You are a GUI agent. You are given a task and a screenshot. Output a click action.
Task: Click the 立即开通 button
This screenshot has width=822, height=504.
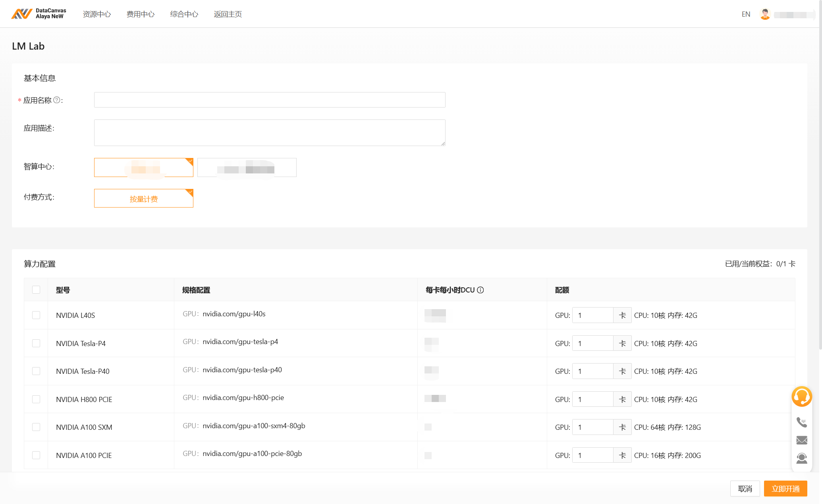click(785, 489)
